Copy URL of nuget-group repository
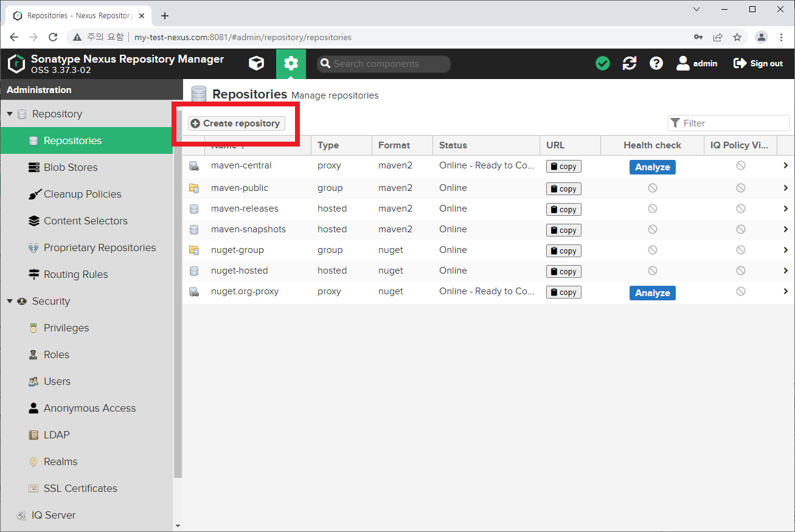This screenshot has width=795, height=532. 563,251
